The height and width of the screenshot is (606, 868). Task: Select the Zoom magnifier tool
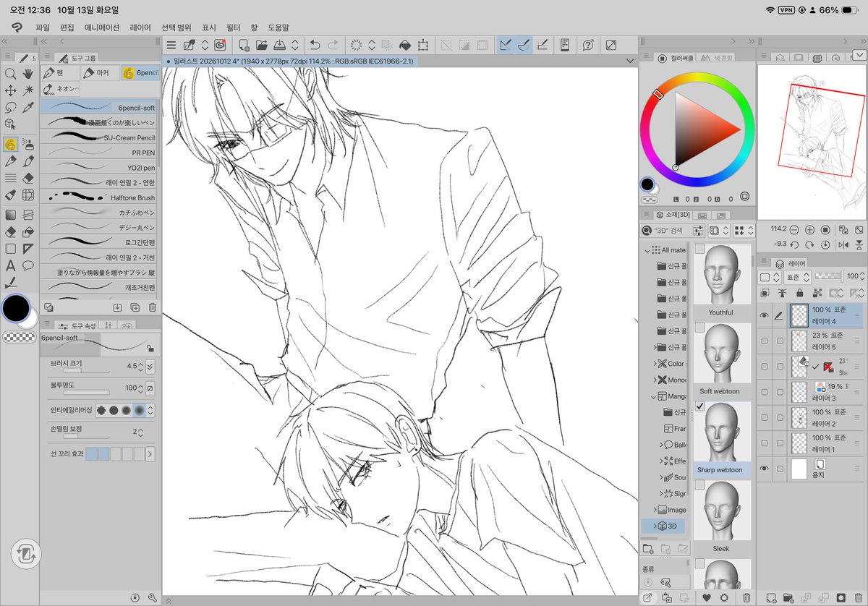point(11,74)
